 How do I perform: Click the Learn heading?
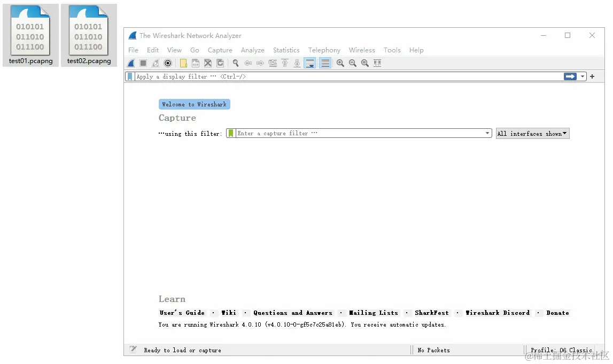172,299
